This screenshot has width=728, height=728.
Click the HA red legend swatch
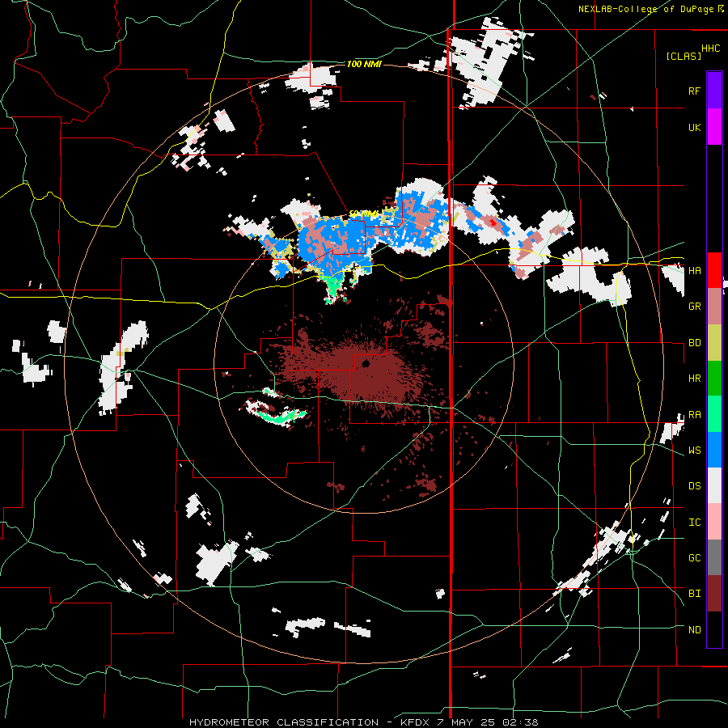(x=714, y=270)
